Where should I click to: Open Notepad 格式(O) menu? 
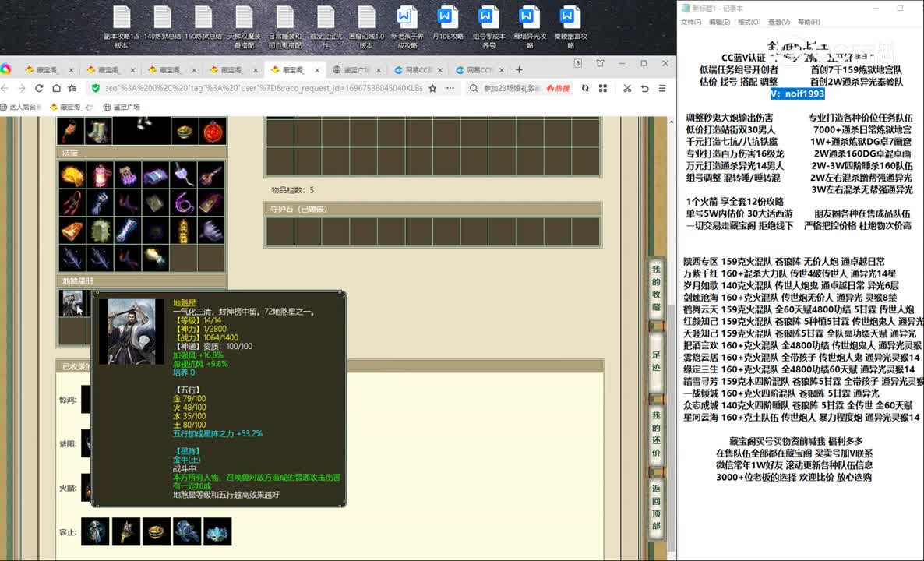pyautogui.click(x=749, y=22)
